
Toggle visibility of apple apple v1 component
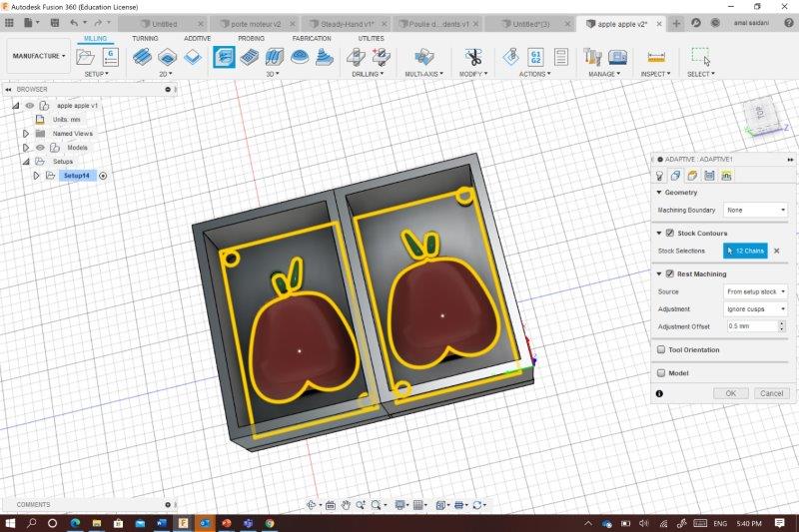(x=30, y=106)
